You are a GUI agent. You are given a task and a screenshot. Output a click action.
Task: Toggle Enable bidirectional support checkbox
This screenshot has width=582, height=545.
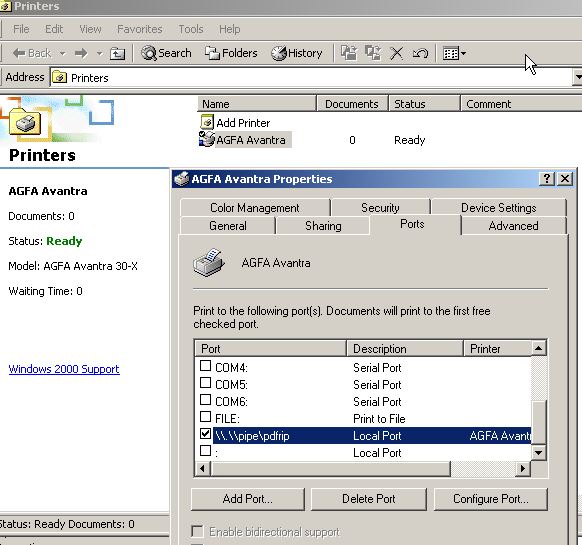197,531
